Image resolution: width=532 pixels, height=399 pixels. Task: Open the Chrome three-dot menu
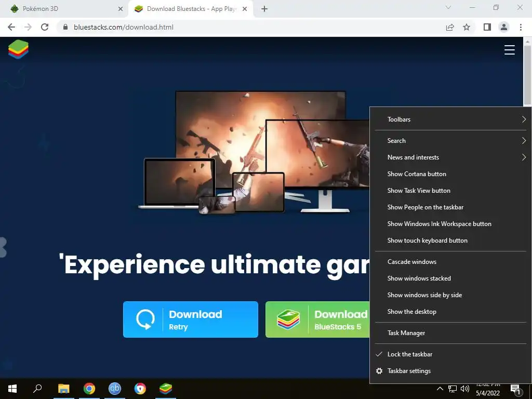pyautogui.click(x=521, y=27)
